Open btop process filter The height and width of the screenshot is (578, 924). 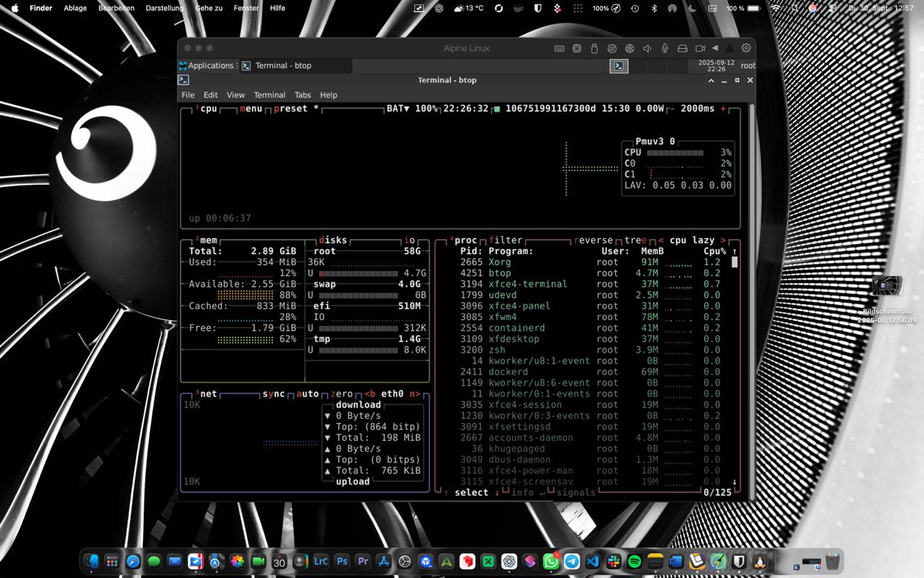505,240
